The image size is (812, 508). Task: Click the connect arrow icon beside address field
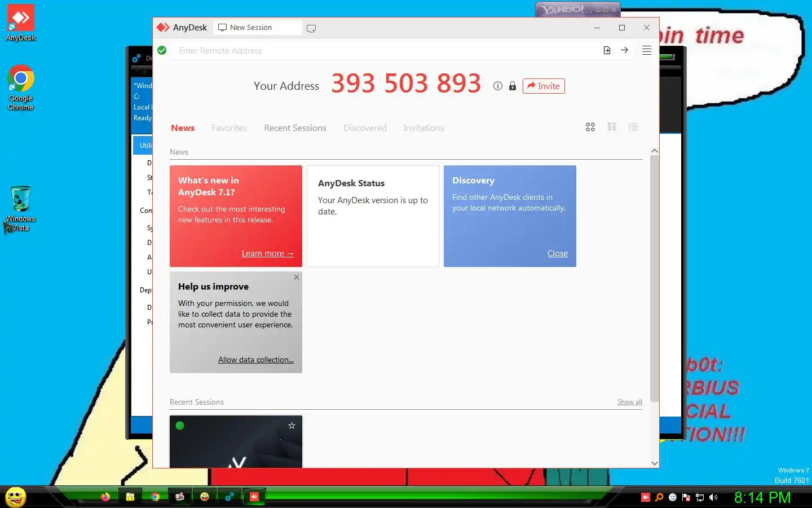coord(624,50)
